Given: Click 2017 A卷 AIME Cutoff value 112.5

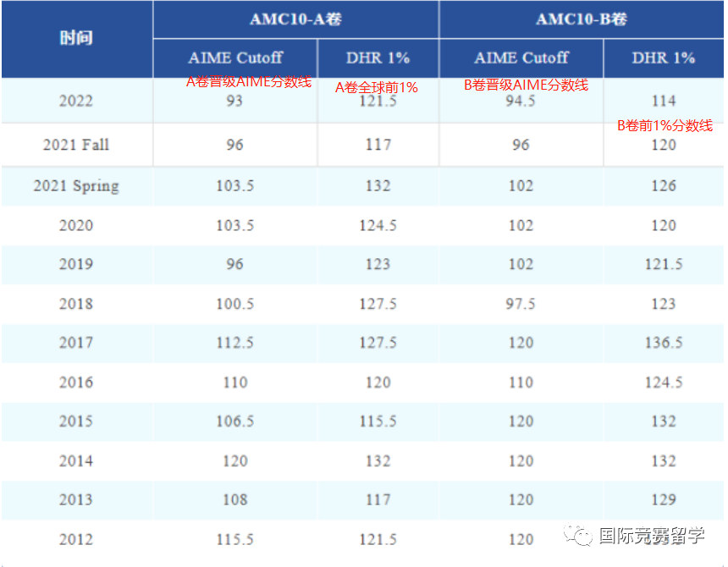Looking at the screenshot, I should pyautogui.click(x=235, y=343).
